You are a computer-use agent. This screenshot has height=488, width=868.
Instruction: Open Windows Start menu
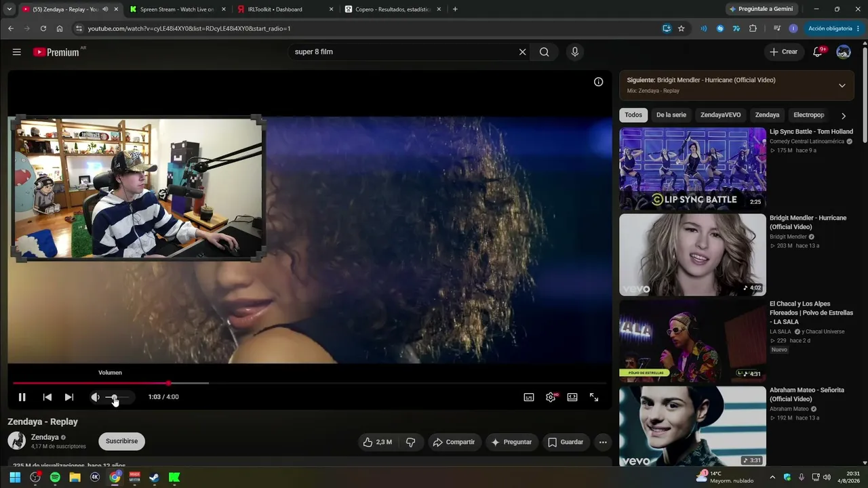15,477
